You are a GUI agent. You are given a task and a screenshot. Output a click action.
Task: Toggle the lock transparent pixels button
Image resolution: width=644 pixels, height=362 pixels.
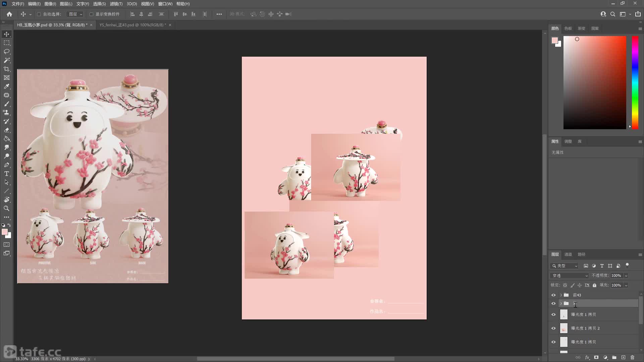565,285
